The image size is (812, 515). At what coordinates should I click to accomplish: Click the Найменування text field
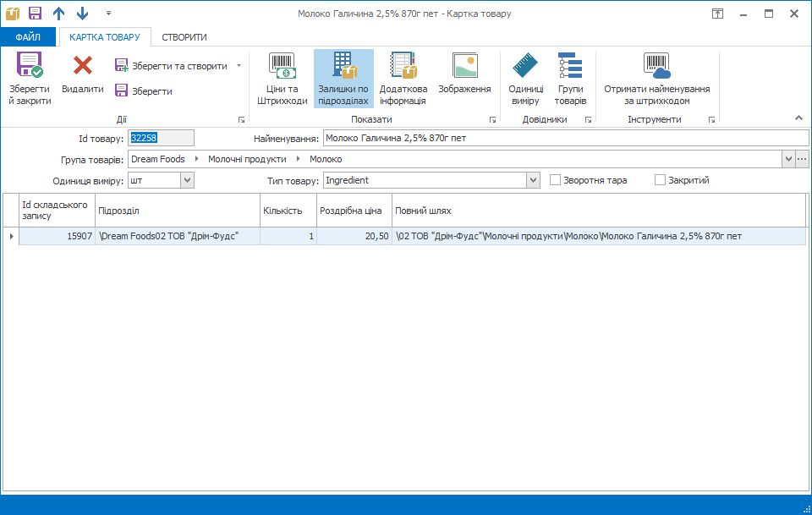coord(565,138)
